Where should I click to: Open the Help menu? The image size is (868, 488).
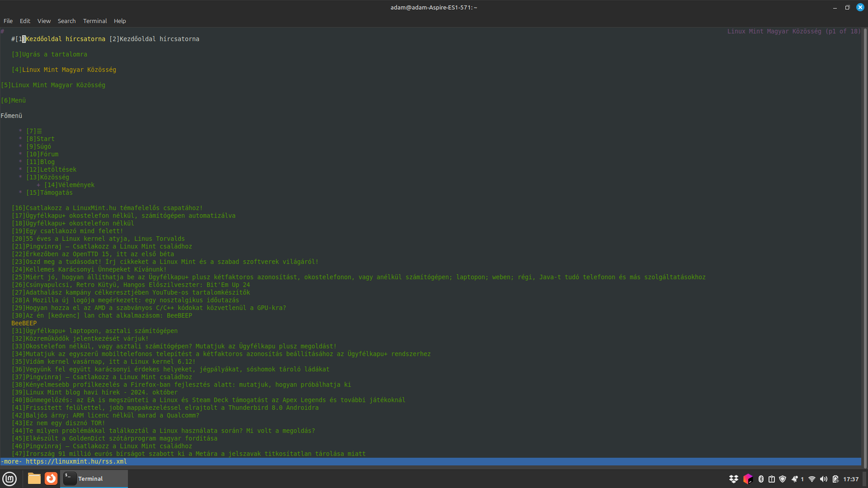pyautogui.click(x=120, y=21)
